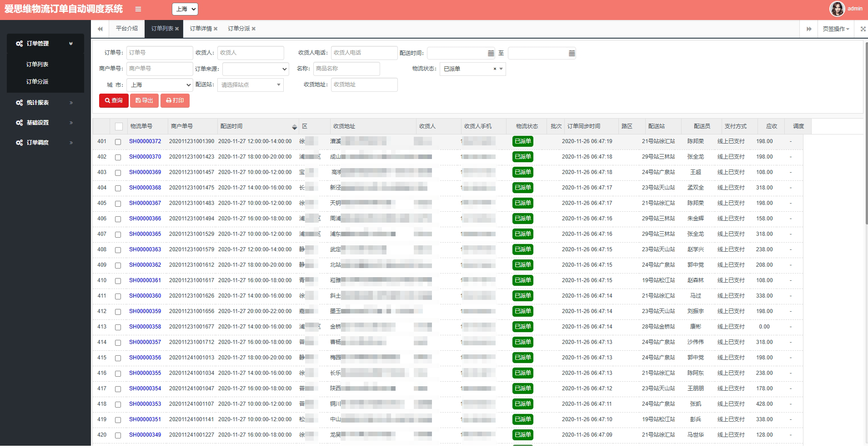Image resolution: width=868 pixels, height=448 pixels.
Task: Click station 28号站金桥站
Action: 658,327
